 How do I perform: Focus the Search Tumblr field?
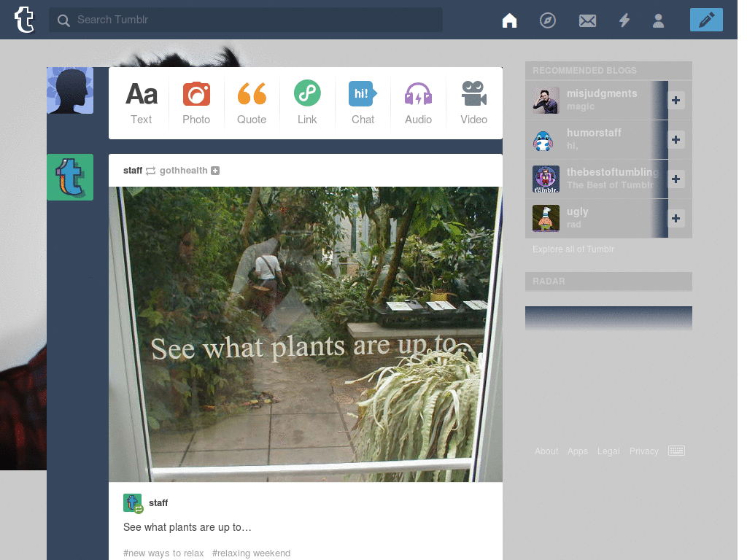coord(248,20)
